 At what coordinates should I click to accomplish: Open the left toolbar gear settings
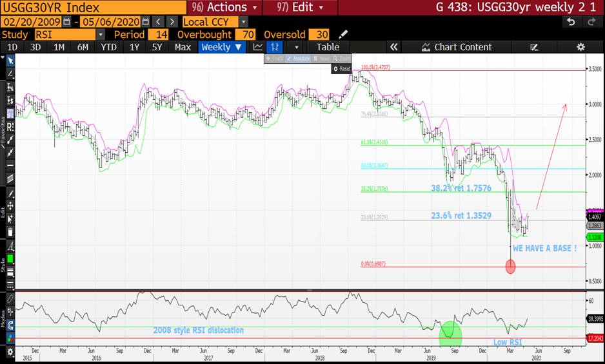pos(10,352)
